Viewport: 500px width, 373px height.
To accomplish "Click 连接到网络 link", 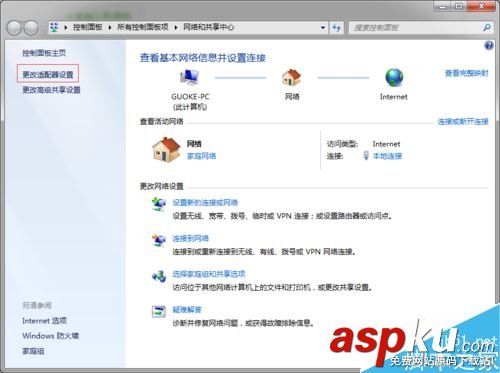I will pyautogui.click(x=190, y=238).
